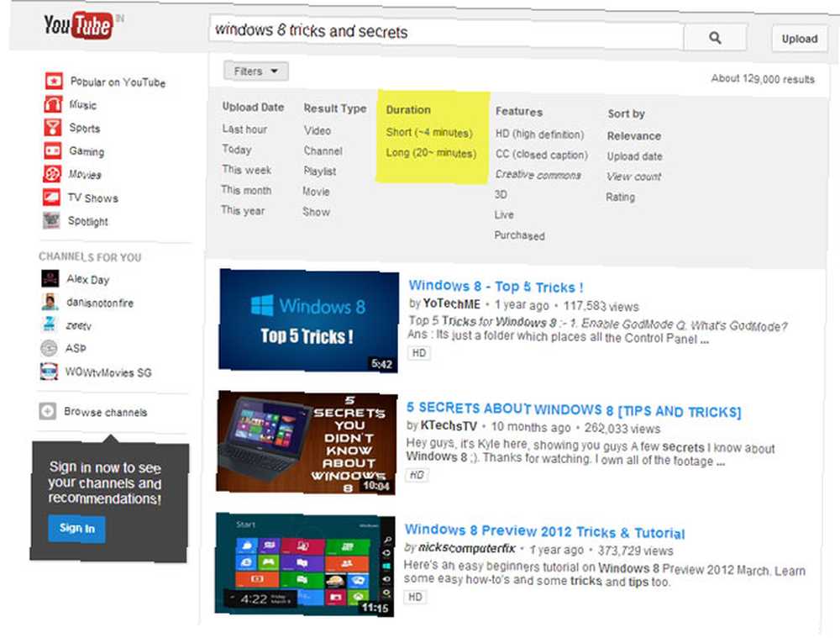Open the Movies film reel icon

pyautogui.click(x=52, y=174)
